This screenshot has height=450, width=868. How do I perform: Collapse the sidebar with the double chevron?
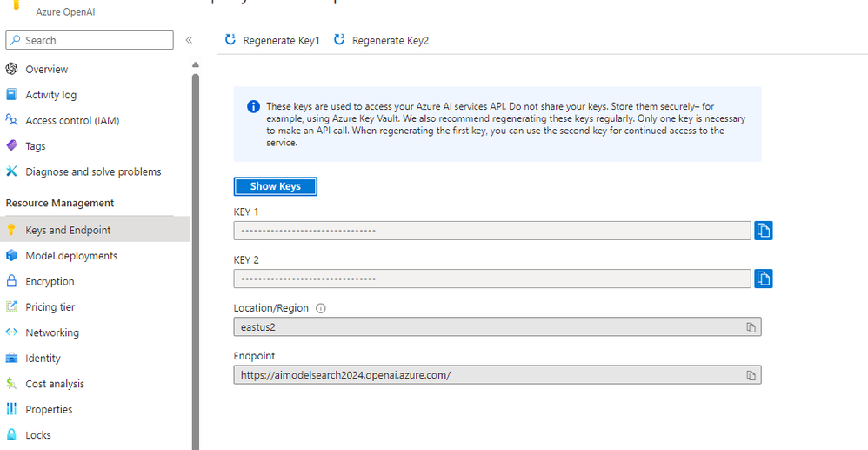[189, 40]
